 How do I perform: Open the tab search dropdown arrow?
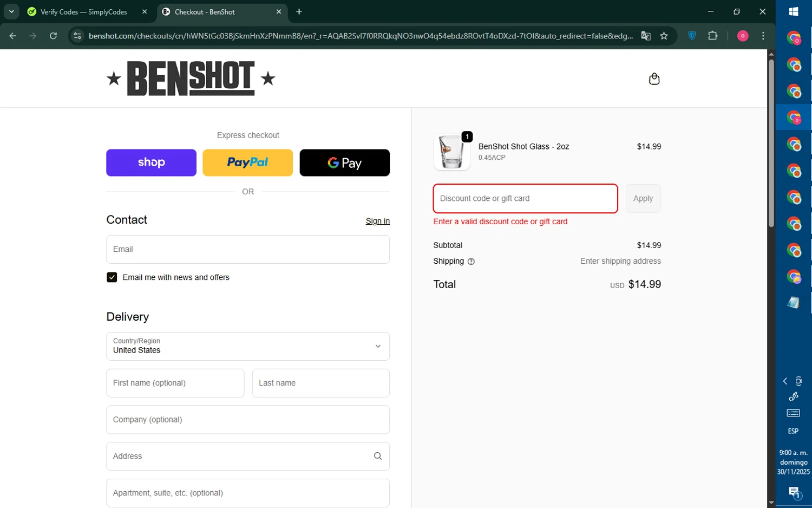pyautogui.click(x=11, y=11)
